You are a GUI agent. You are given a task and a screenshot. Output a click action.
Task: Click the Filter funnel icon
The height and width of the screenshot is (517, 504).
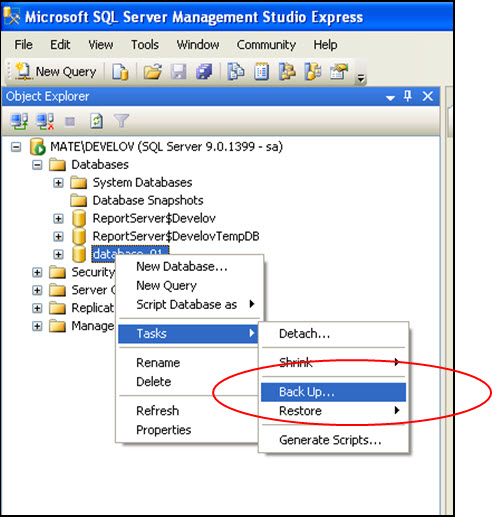(121, 121)
